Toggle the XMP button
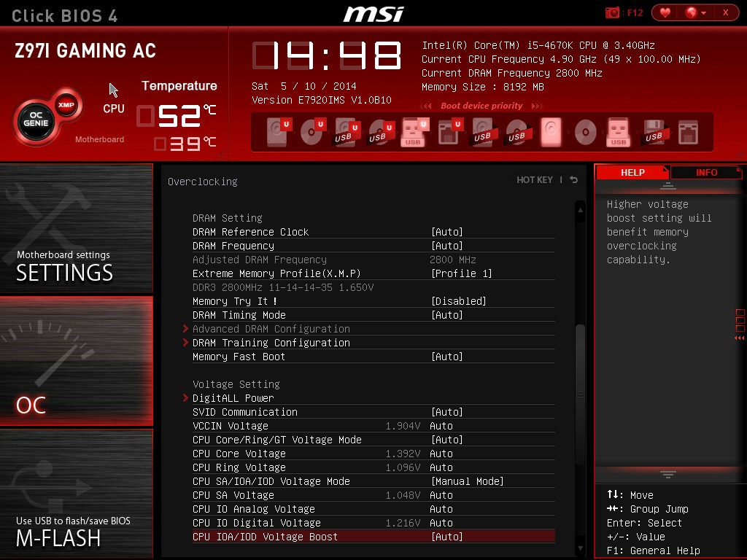 click(x=66, y=105)
